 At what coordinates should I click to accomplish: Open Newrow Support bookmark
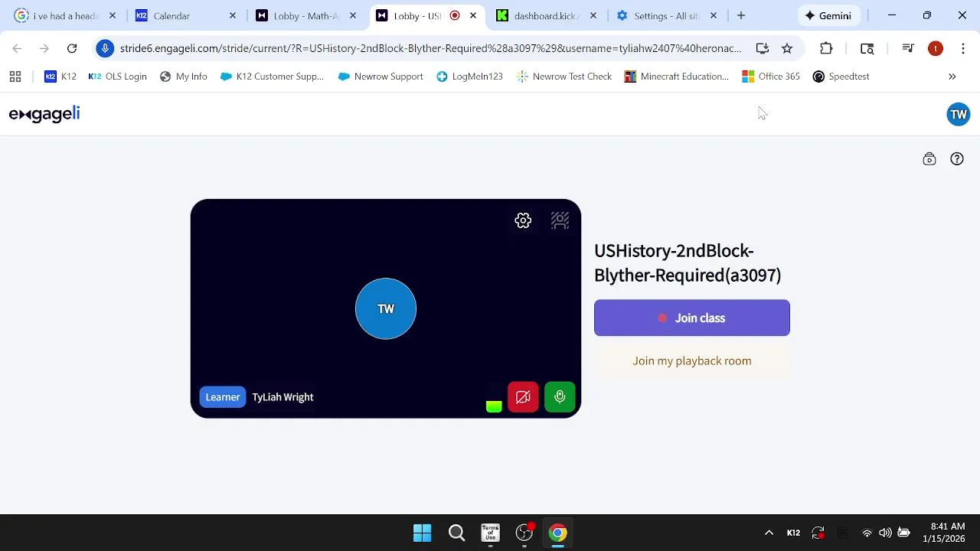pos(381,77)
